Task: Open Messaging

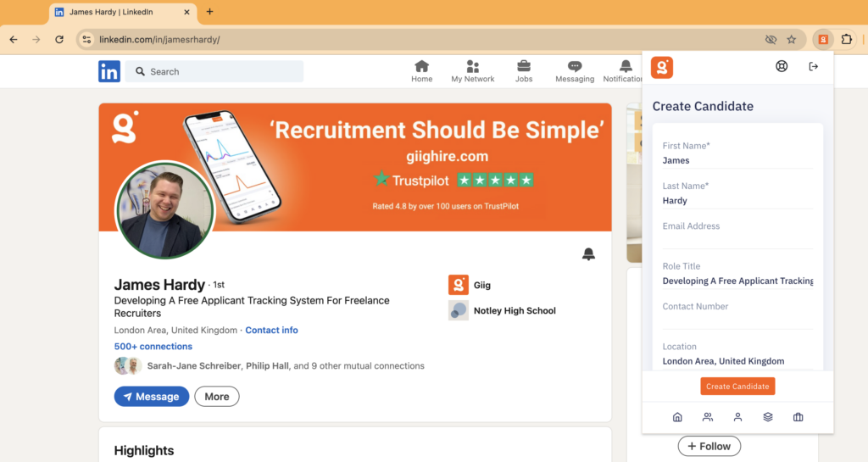Action: click(575, 71)
